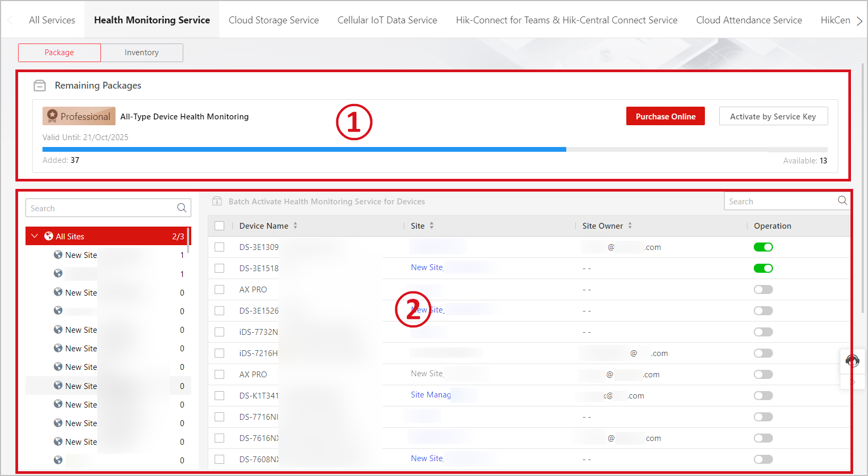The height and width of the screenshot is (476, 868).
Task: Click Activate by Service Key
Action: click(773, 116)
